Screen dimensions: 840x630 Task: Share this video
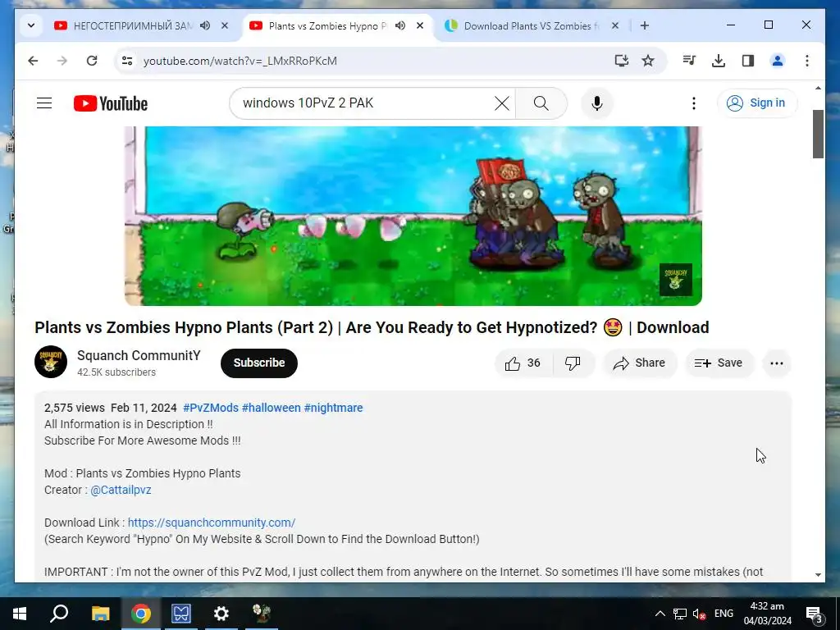pyautogui.click(x=640, y=363)
